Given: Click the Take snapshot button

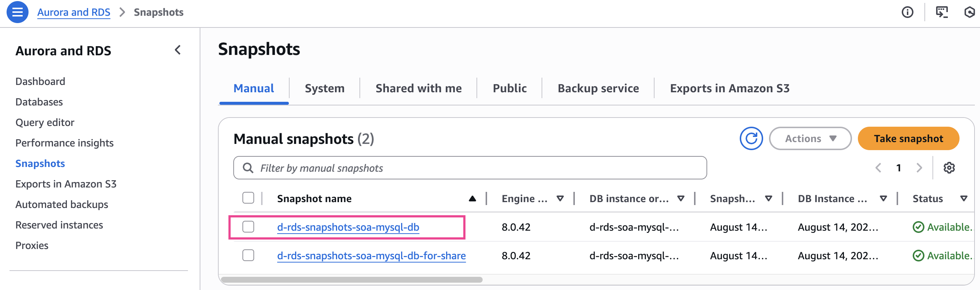Looking at the screenshot, I should click(908, 138).
